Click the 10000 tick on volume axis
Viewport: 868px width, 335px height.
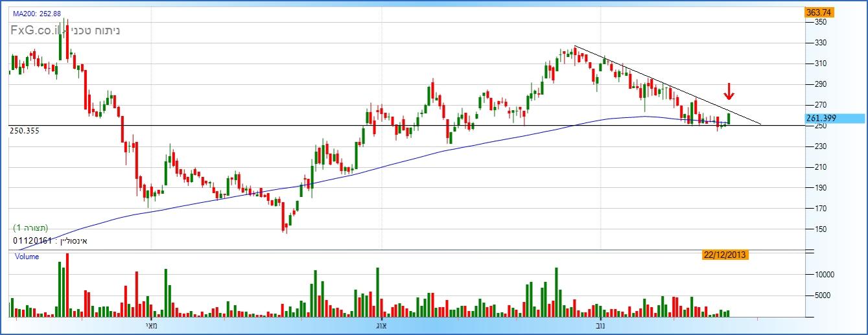pos(824,275)
